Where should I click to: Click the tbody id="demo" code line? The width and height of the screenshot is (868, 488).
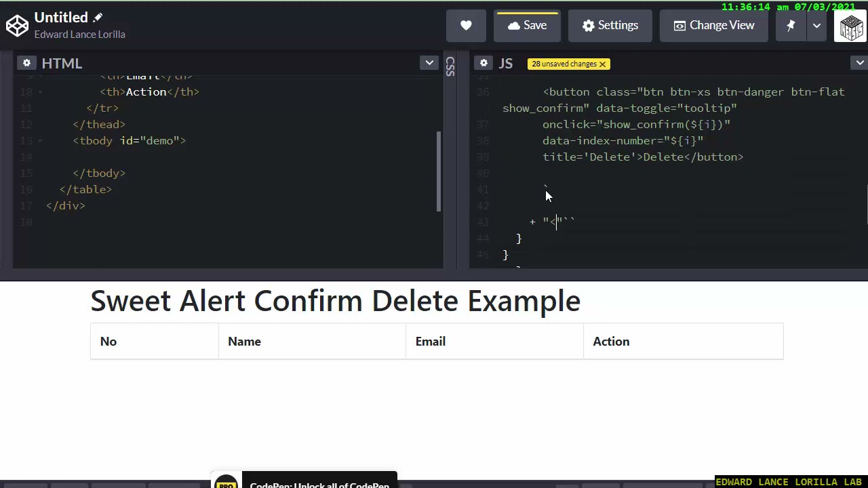(129, 140)
